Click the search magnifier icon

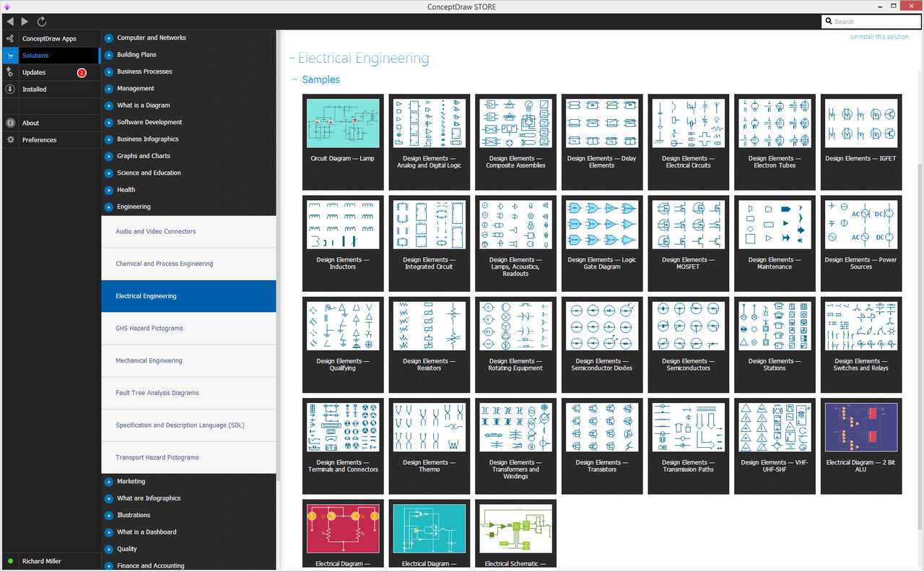pos(829,22)
